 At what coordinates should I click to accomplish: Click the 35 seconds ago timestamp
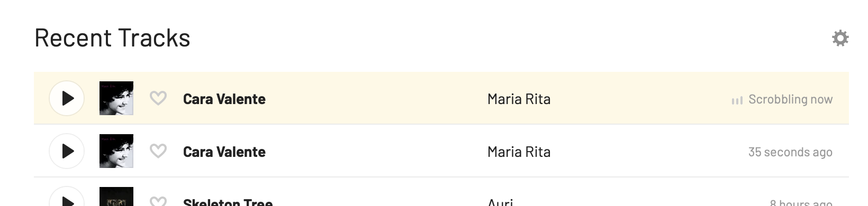(790, 152)
